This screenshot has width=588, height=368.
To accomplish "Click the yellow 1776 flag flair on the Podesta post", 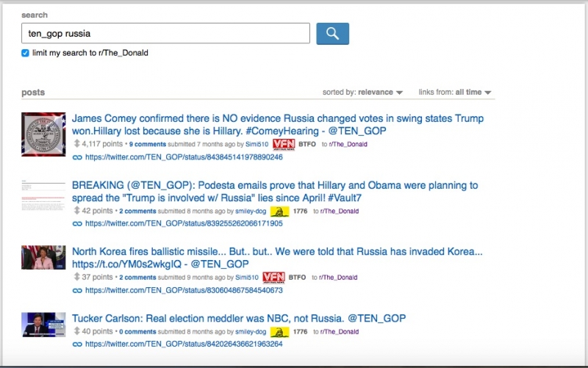I will [x=279, y=212].
